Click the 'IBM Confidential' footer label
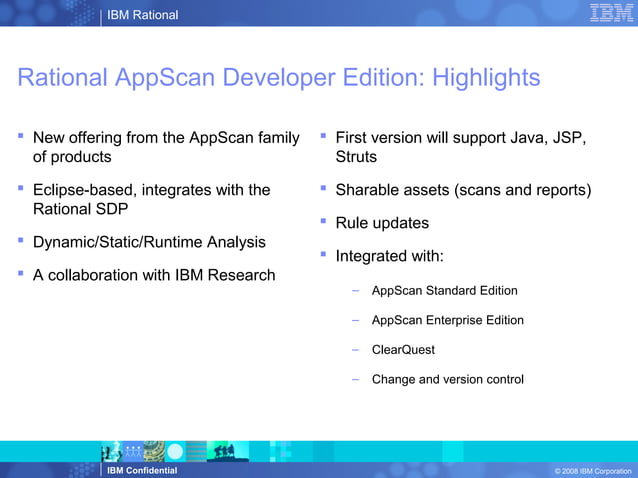This screenshot has width=638, height=478. pyautogui.click(x=142, y=471)
